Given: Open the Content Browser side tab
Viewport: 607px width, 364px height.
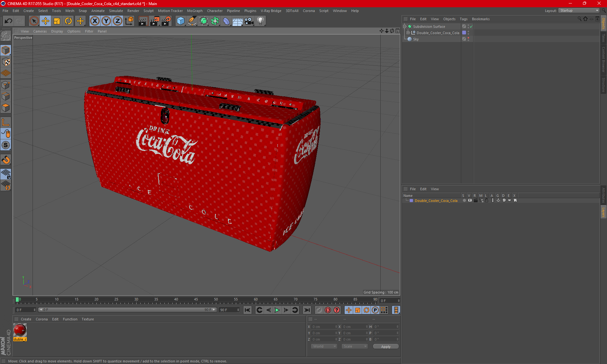Looking at the screenshot, I should coord(603,59).
